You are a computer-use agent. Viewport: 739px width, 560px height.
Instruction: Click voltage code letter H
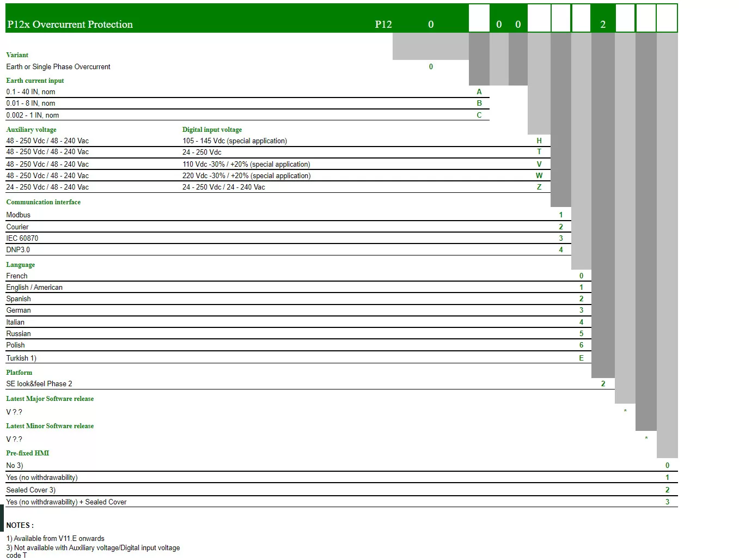(539, 141)
